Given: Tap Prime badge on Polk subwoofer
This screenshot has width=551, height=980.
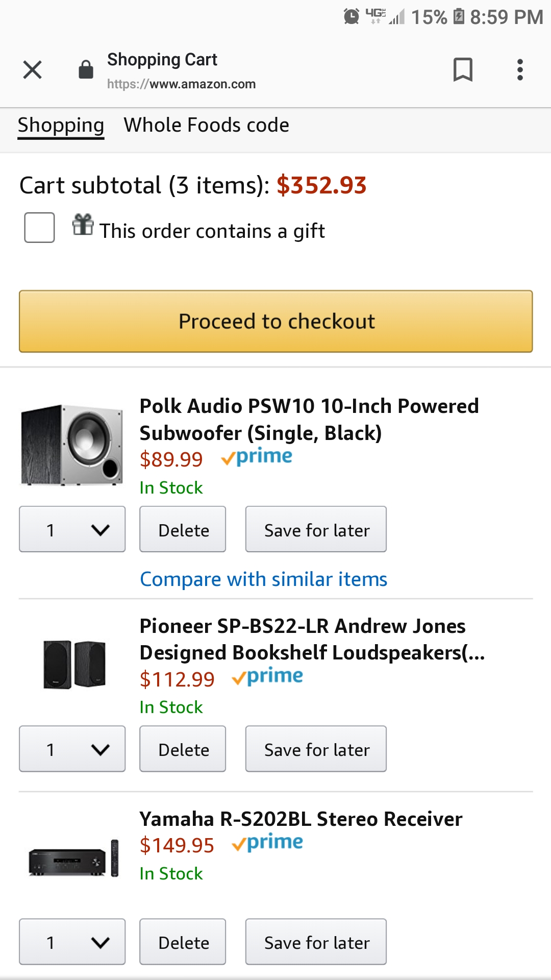Looking at the screenshot, I should click(257, 457).
